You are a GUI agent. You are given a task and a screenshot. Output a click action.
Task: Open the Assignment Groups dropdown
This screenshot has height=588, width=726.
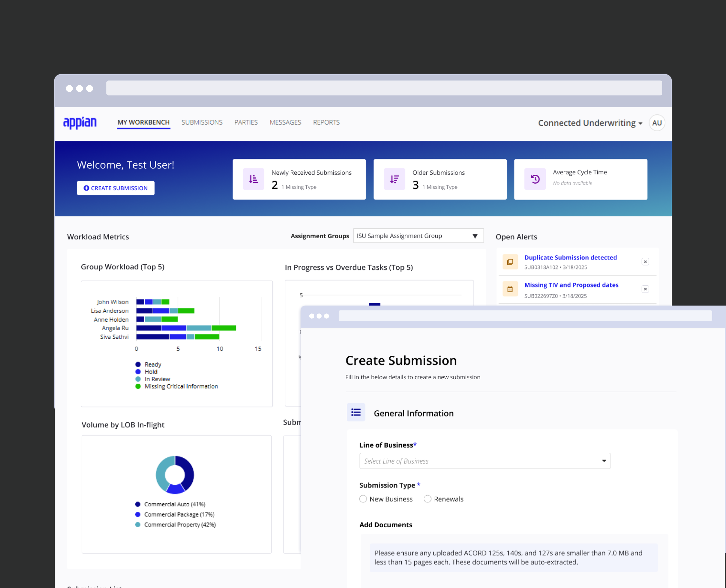point(418,236)
